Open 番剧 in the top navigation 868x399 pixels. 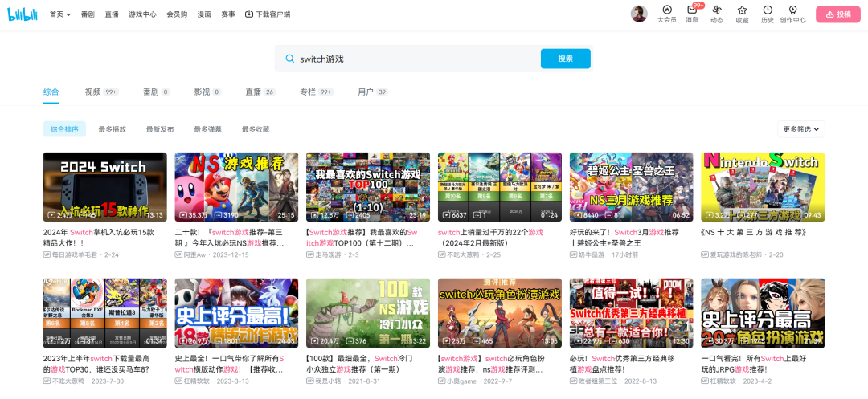coord(88,14)
